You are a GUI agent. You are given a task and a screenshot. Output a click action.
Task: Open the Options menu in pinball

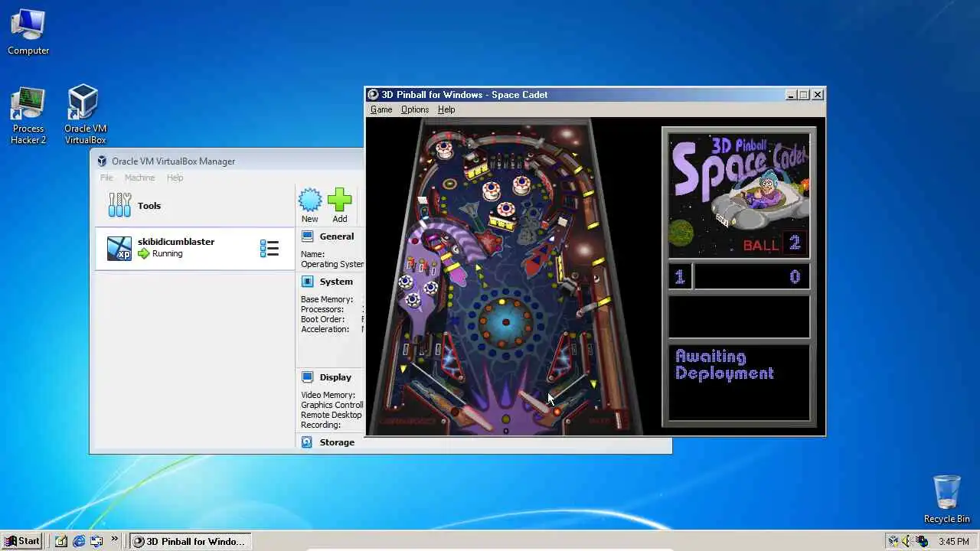[x=415, y=109]
